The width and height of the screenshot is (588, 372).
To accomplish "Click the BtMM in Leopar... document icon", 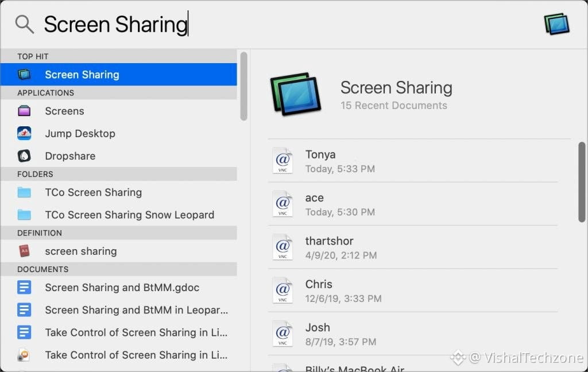I will tap(24, 310).
